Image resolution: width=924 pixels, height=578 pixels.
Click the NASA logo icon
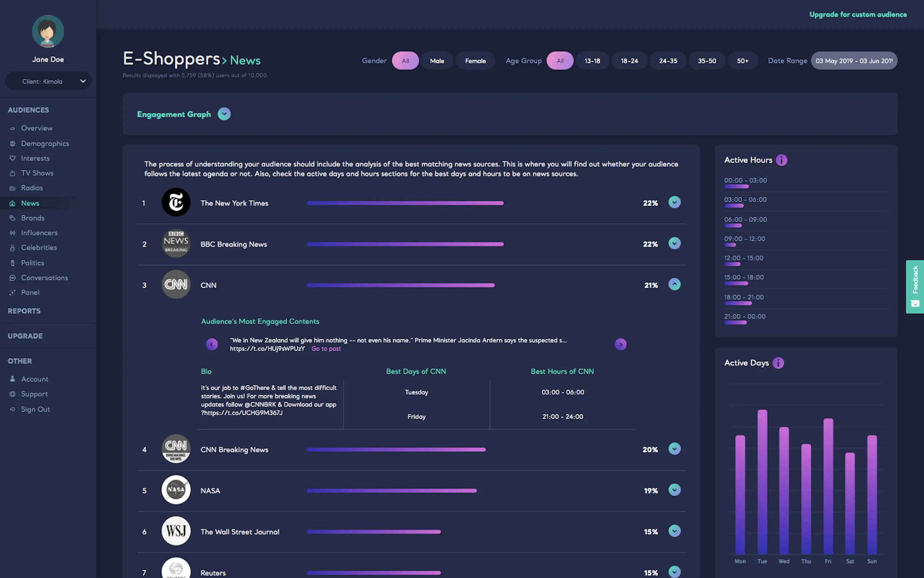tap(176, 490)
